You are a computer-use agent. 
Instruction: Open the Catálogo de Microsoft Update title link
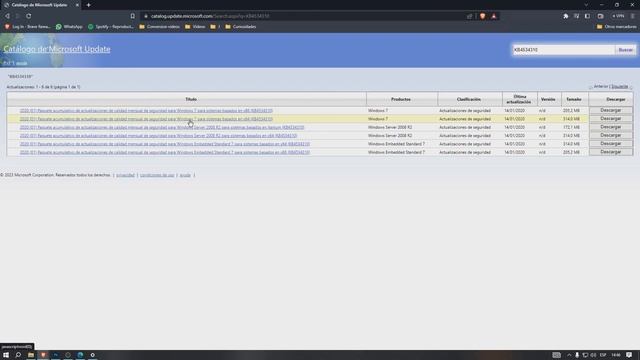coord(57,49)
